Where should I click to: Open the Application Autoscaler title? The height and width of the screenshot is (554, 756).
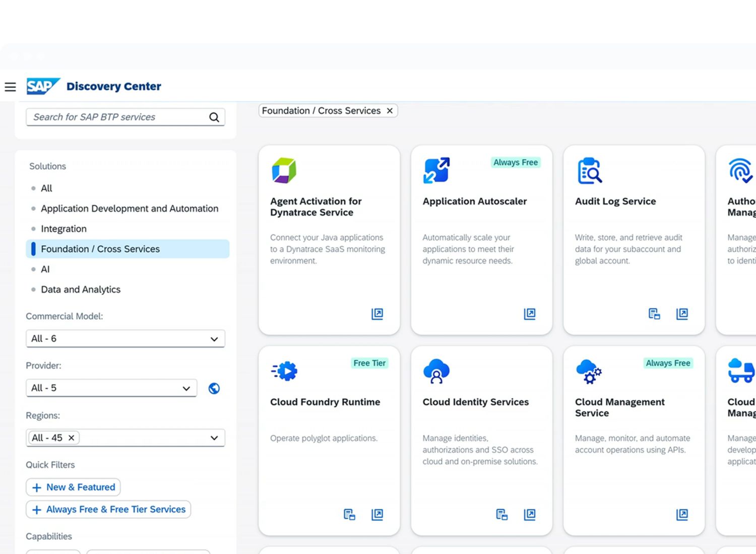[475, 201]
